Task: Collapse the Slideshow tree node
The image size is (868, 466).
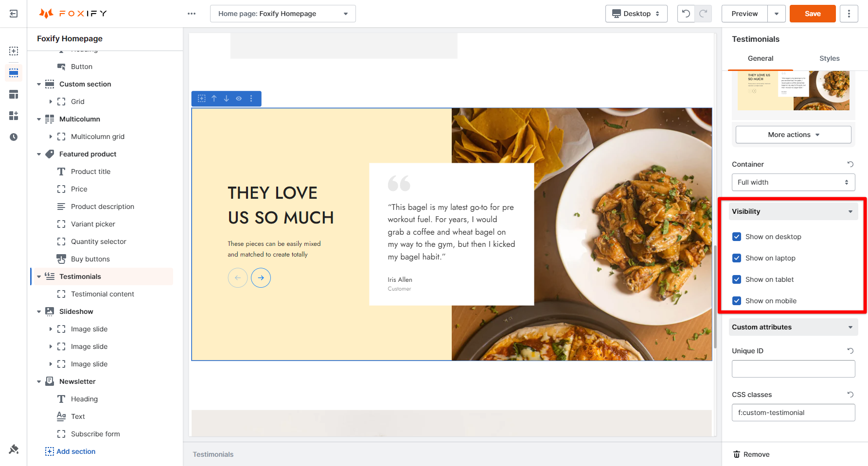Action: point(39,311)
